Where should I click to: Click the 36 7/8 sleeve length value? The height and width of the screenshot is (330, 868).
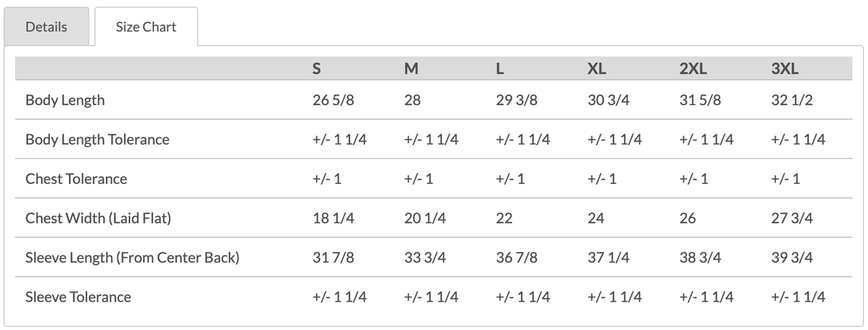[x=516, y=258]
